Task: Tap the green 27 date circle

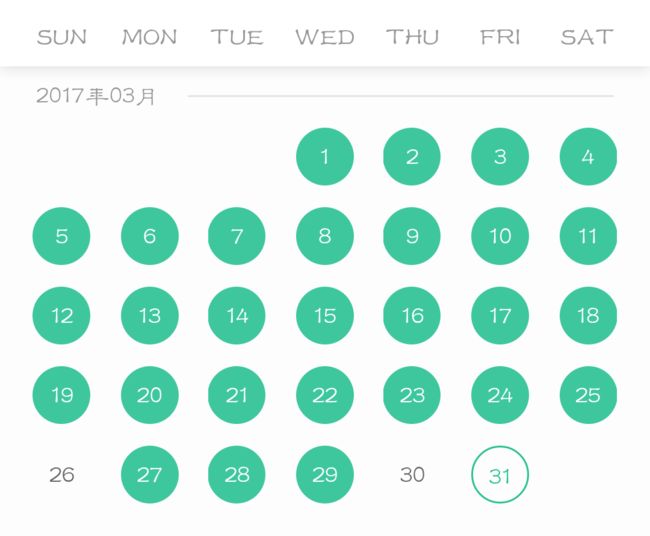Action: pos(150,475)
